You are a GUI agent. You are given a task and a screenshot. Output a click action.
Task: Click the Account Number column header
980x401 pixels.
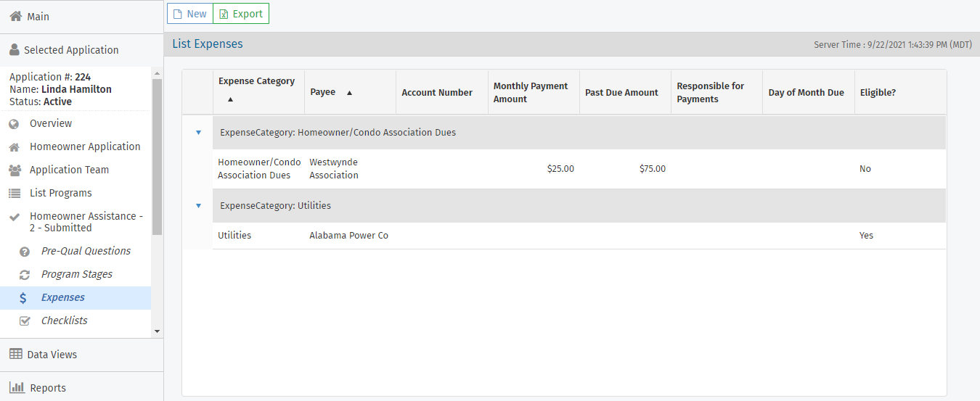pyautogui.click(x=442, y=92)
